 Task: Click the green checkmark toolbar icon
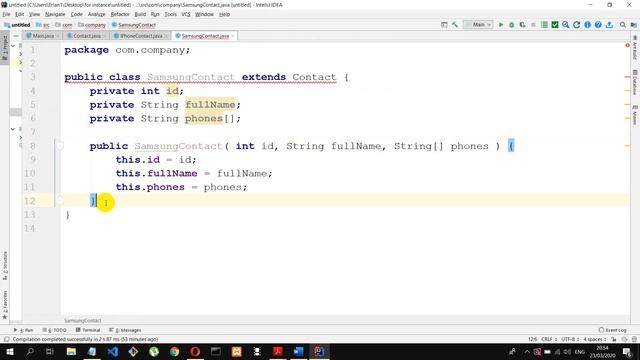[555, 25]
